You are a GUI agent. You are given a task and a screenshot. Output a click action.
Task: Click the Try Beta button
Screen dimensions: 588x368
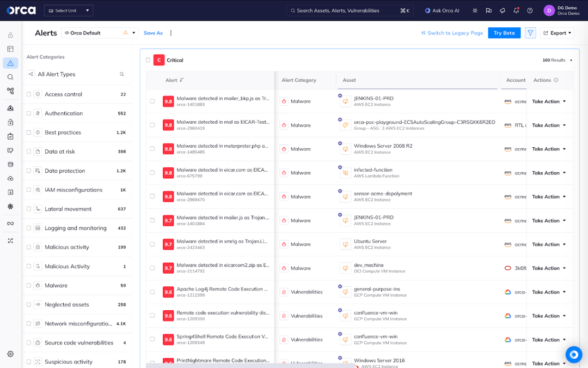[504, 33]
